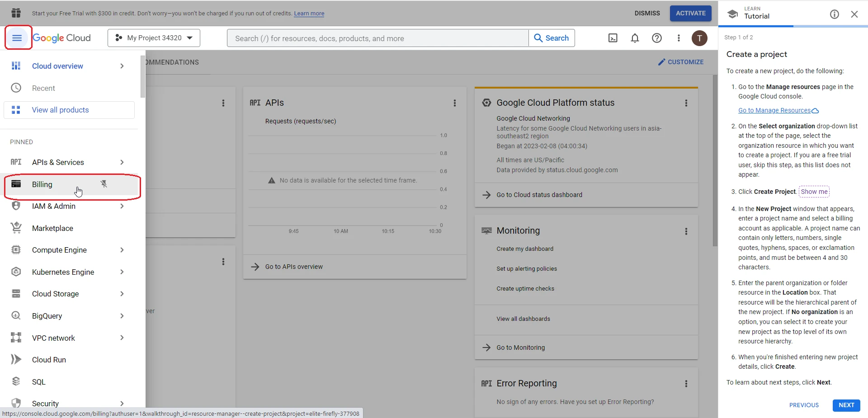Click the ACTIVATE free trial button

[691, 13]
